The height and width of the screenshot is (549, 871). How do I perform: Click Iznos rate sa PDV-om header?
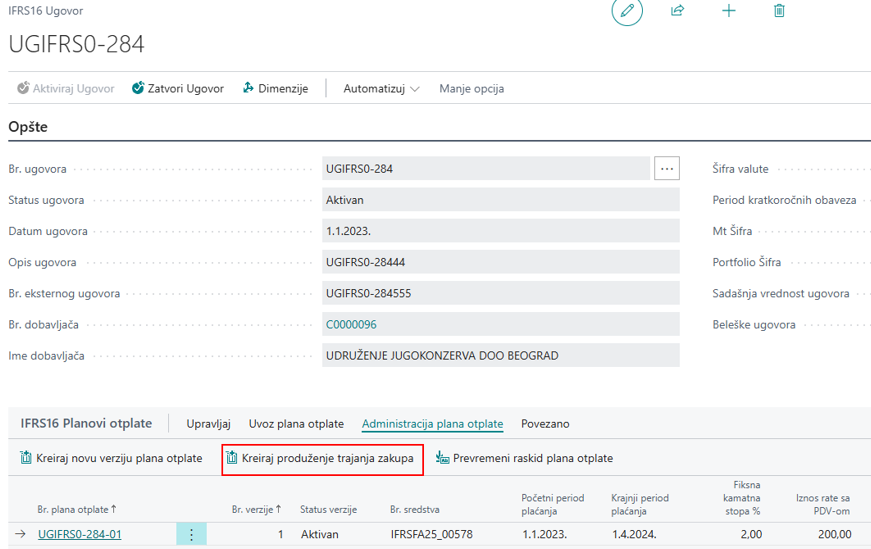823,505
